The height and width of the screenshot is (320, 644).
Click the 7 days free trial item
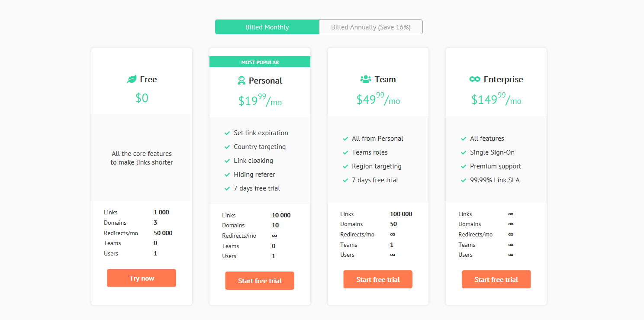(x=258, y=188)
